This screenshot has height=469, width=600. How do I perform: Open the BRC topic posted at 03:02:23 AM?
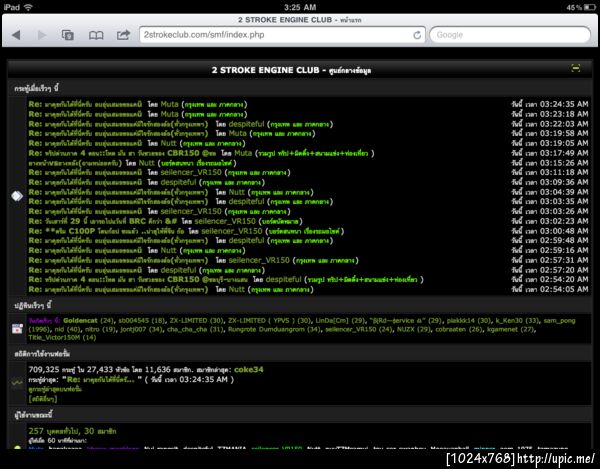tap(103, 221)
